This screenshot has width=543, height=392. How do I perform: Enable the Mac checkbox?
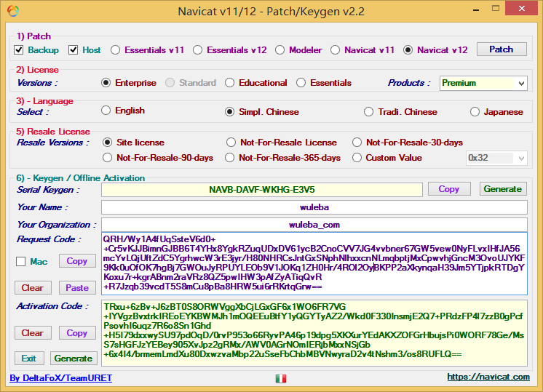coord(21,262)
